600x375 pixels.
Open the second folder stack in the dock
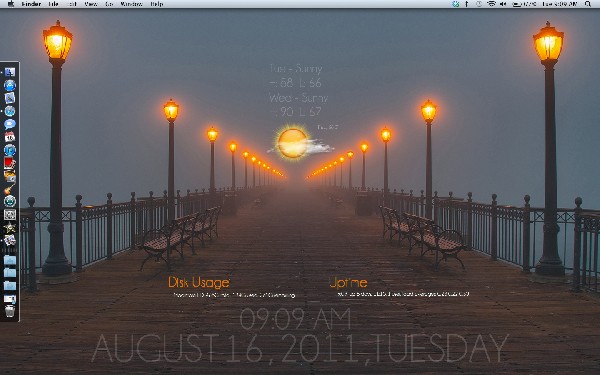click(x=10, y=273)
